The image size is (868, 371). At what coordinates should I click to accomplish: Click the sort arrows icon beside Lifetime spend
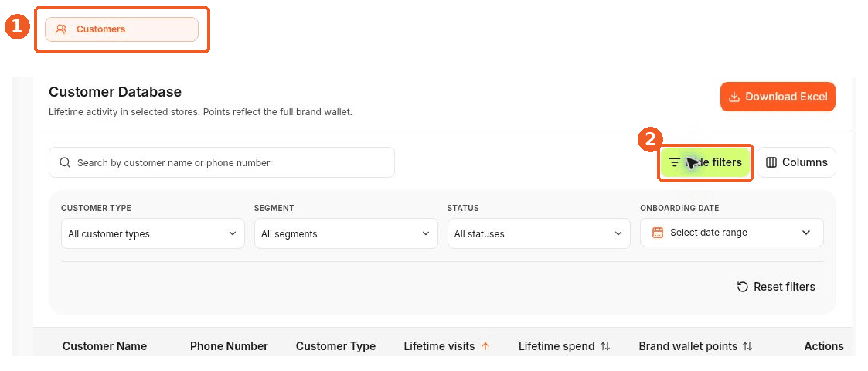tap(605, 346)
